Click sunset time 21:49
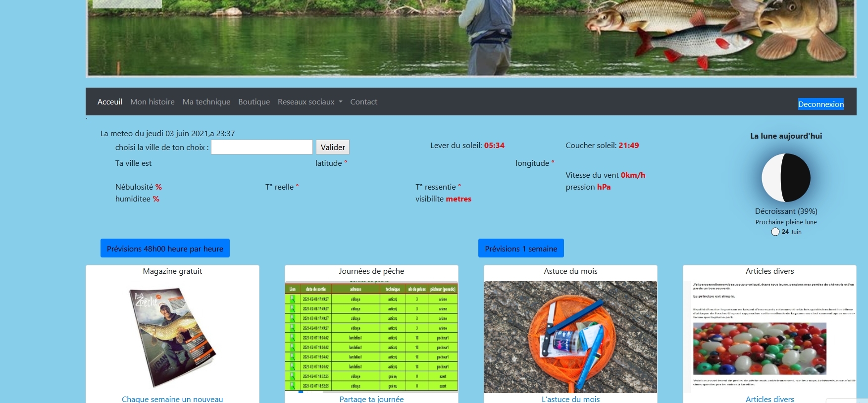 click(x=628, y=146)
